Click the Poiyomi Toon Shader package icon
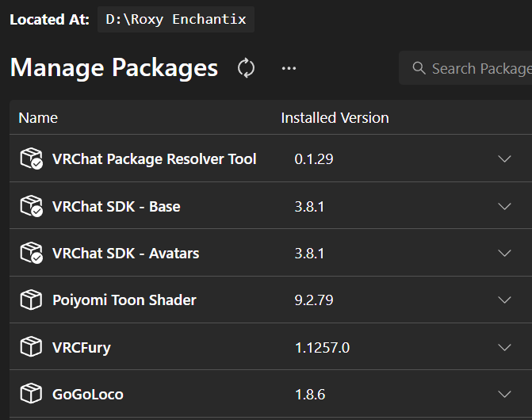The height and width of the screenshot is (420, 532). click(31, 300)
